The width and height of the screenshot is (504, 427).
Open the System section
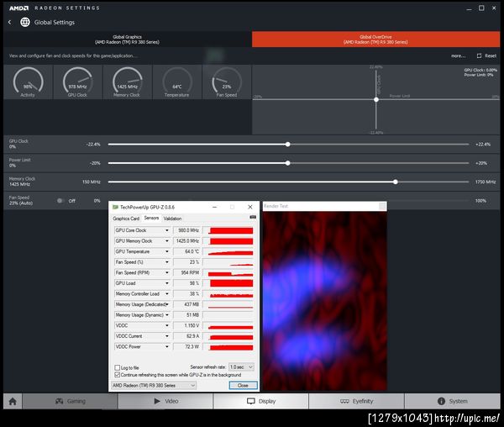point(452,401)
